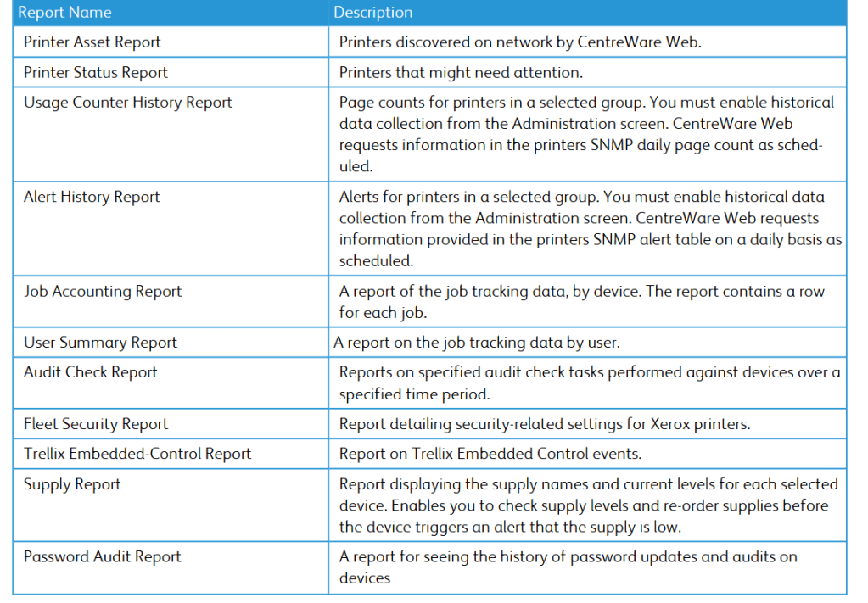Click the 'job tracking data by user' description
The width and height of the screenshot is (868, 603).
tap(477, 343)
